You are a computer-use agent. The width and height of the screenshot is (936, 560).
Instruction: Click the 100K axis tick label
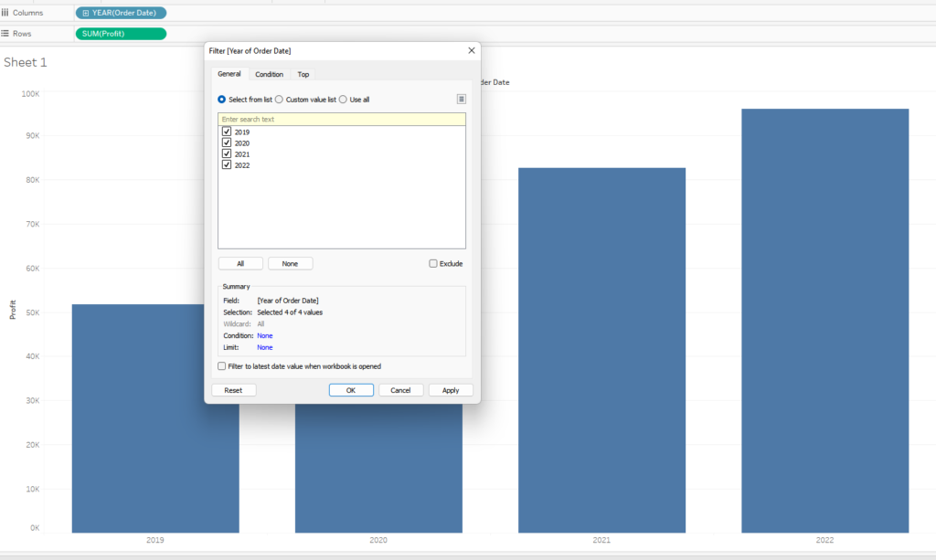point(30,94)
